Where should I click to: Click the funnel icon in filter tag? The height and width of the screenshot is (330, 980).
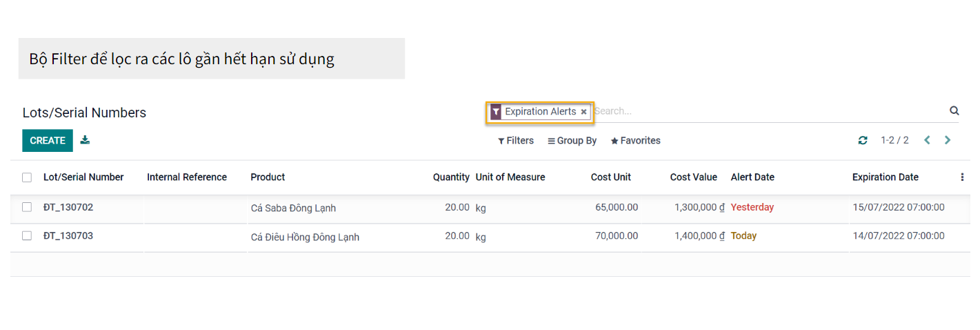(x=495, y=112)
